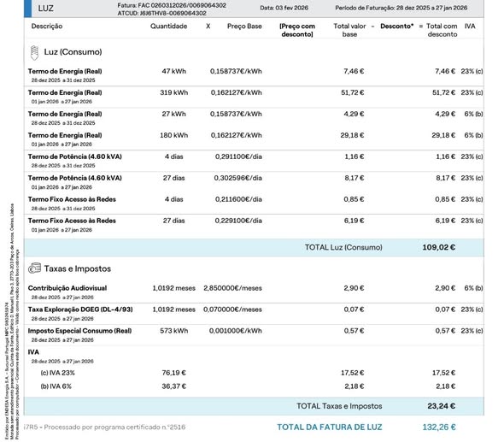Click the Descrição column header
This screenshot has height=442, width=504.
coord(47,27)
